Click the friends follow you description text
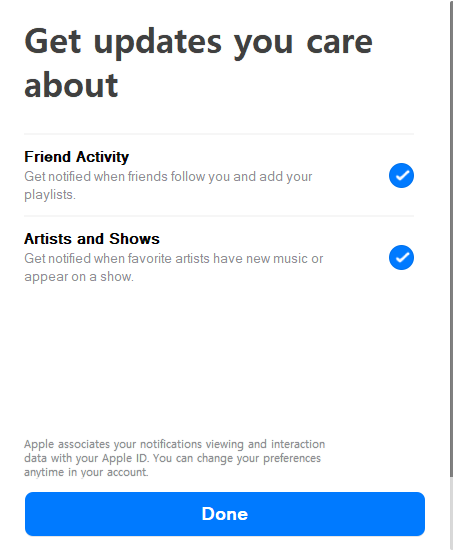The height and width of the screenshot is (550, 453). click(168, 185)
